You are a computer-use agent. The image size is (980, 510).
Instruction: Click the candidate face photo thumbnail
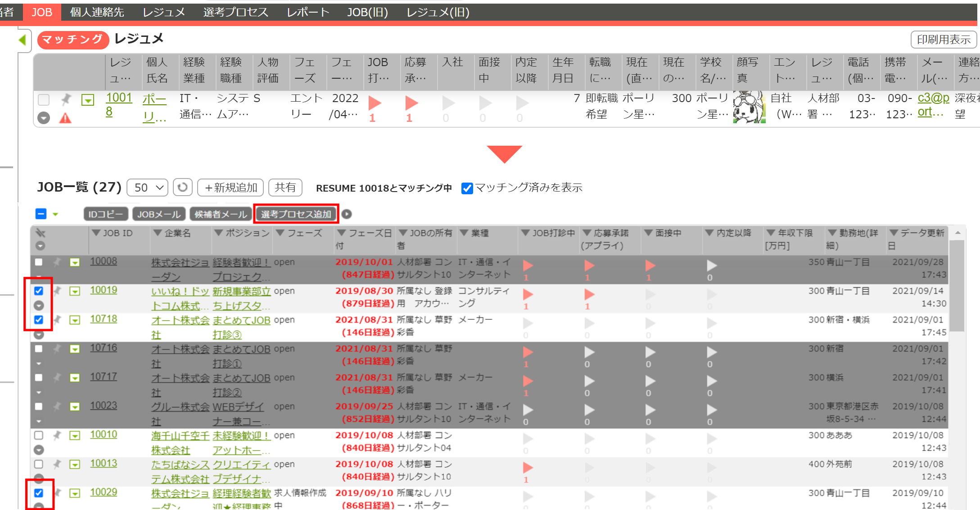pyautogui.click(x=749, y=107)
